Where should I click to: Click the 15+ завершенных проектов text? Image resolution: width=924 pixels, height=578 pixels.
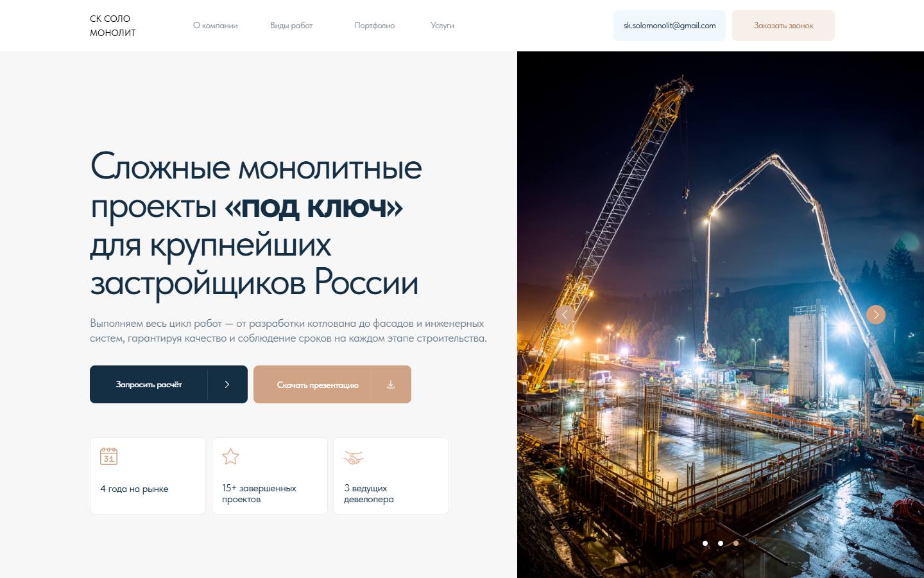tap(259, 493)
